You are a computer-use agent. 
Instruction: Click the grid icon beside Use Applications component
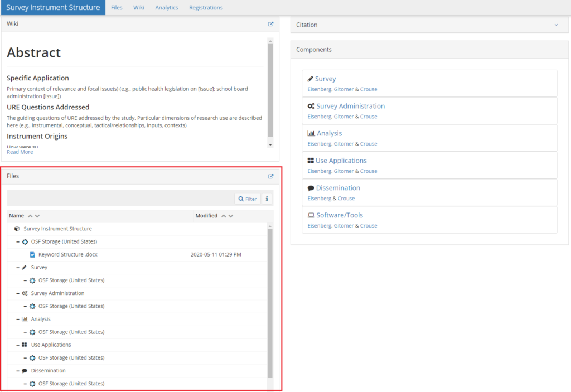(x=311, y=161)
